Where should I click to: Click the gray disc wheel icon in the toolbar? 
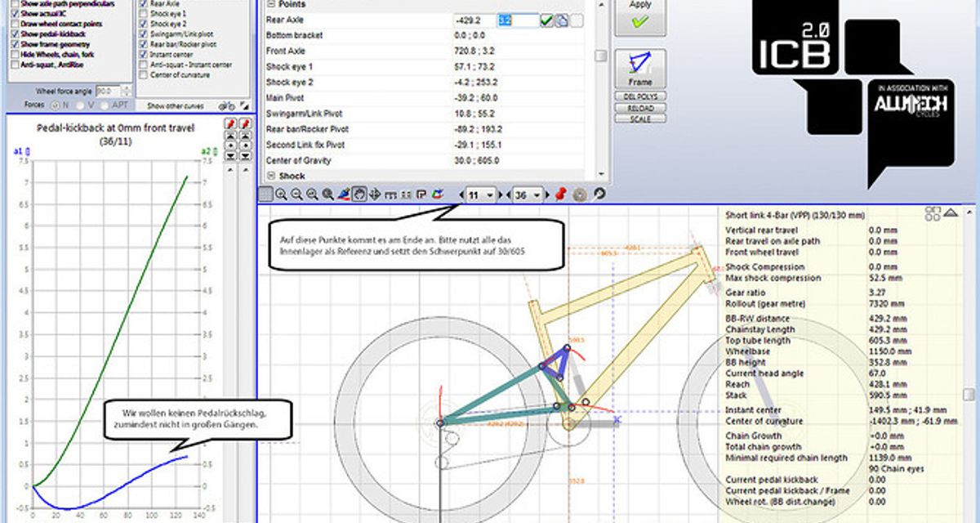580,194
